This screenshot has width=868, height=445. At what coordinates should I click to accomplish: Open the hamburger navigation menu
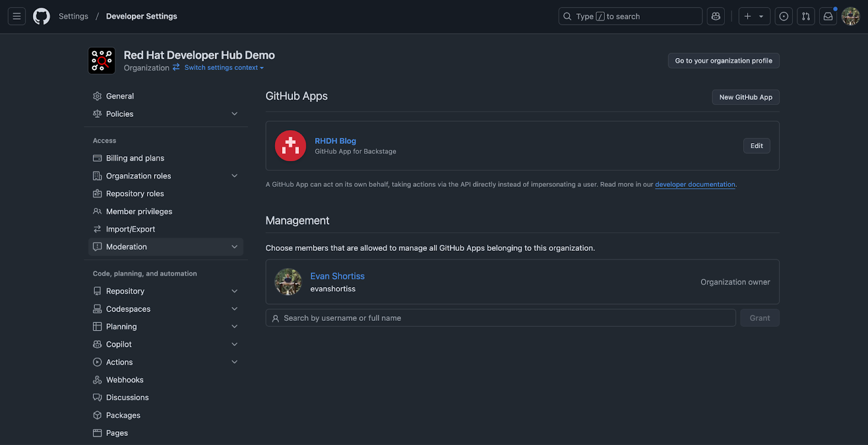17,16
